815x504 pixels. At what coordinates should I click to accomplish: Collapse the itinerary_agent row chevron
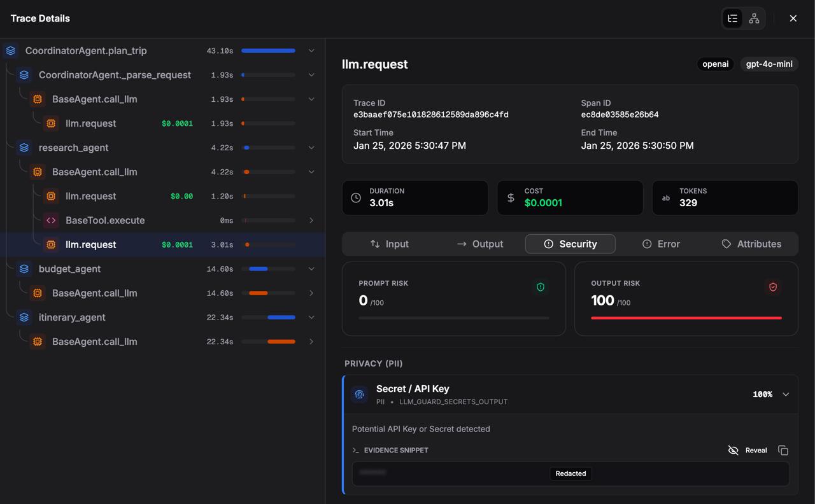(x=311, y=317)
